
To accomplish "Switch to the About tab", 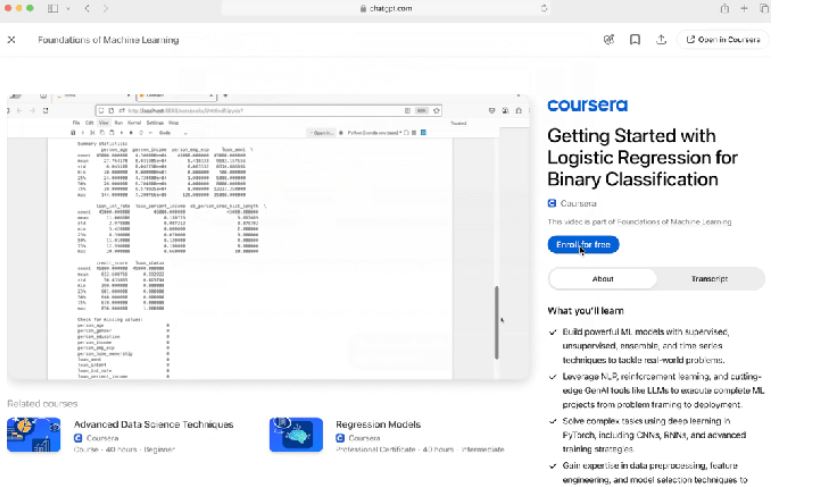I will tap(603, 279).
